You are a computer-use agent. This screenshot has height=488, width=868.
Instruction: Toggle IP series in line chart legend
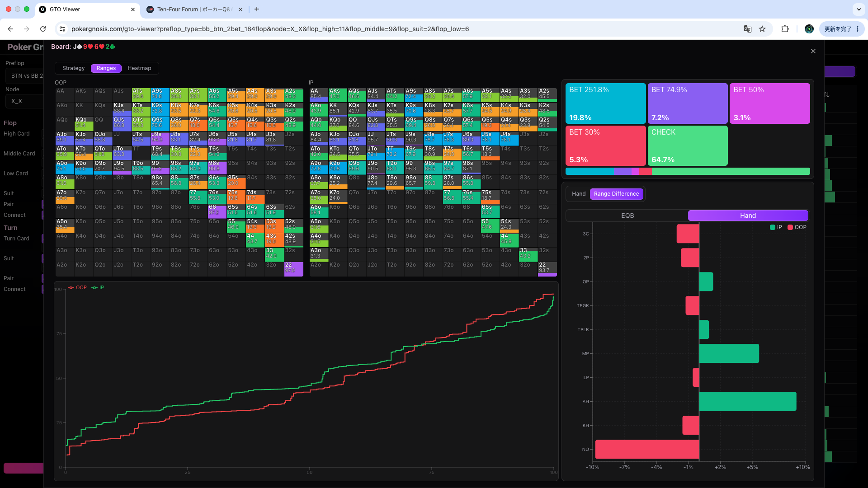(98, 287)
